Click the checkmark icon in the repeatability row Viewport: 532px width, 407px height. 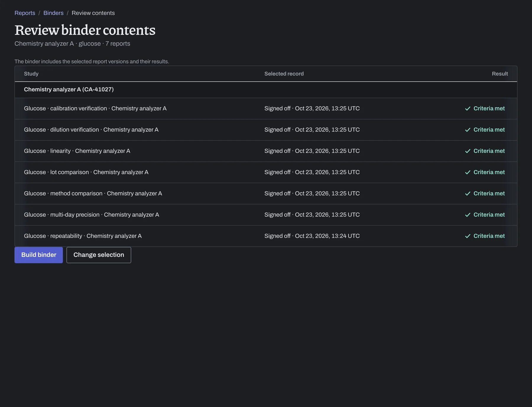[x=468, y=236]
